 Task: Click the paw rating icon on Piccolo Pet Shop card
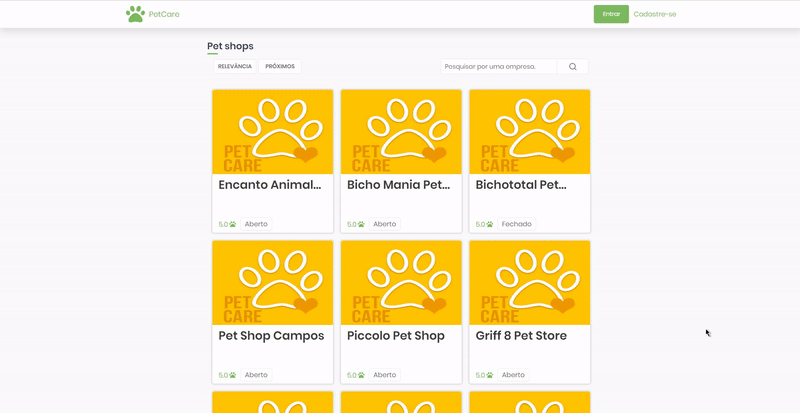coord(361,375)
